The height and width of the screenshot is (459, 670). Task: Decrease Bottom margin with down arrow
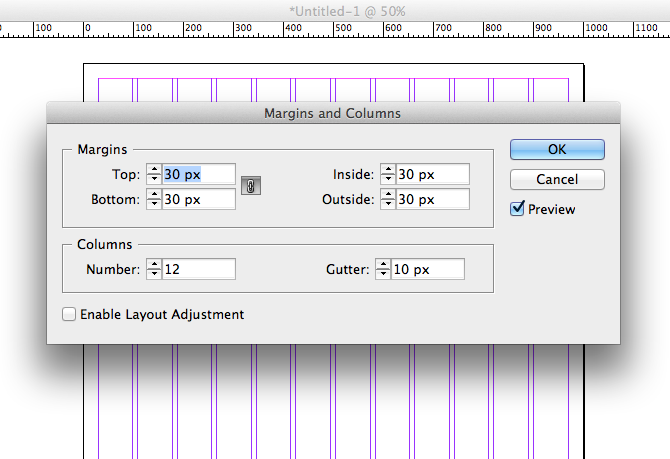coord(154,204)
